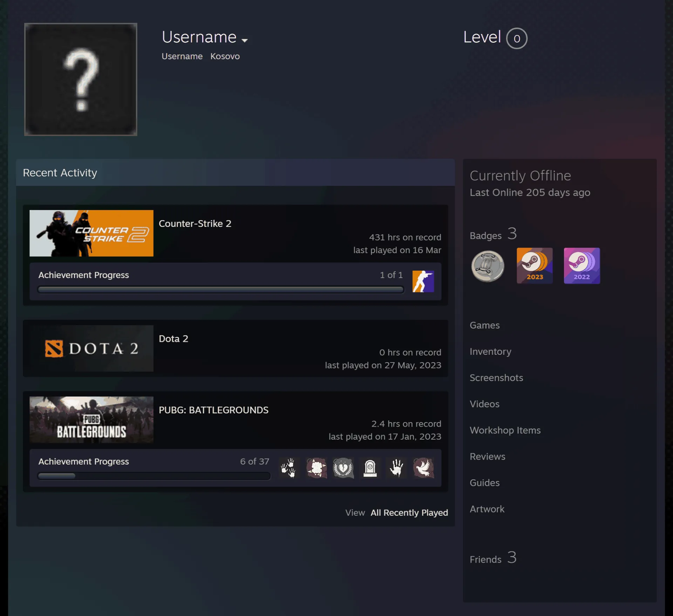Open the Steam 2023 badge
Screen dimensions: 673x616
(x=535, y=266)
